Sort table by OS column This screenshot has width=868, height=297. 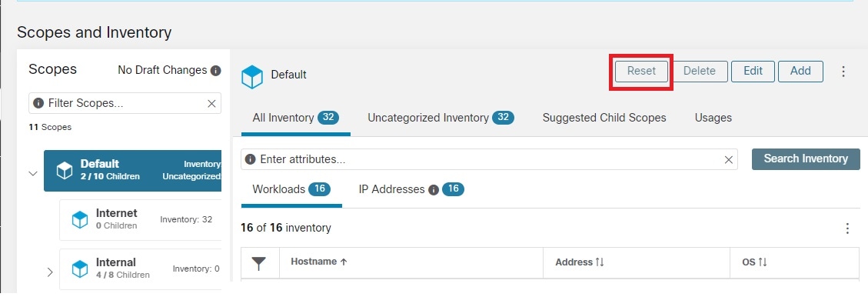tap(754, 262)
